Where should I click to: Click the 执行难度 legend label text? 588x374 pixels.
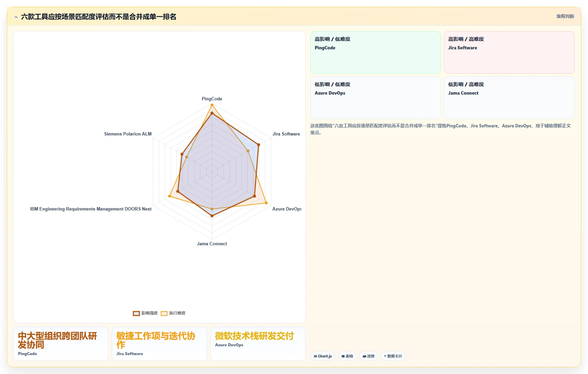[x=177, y=313]
